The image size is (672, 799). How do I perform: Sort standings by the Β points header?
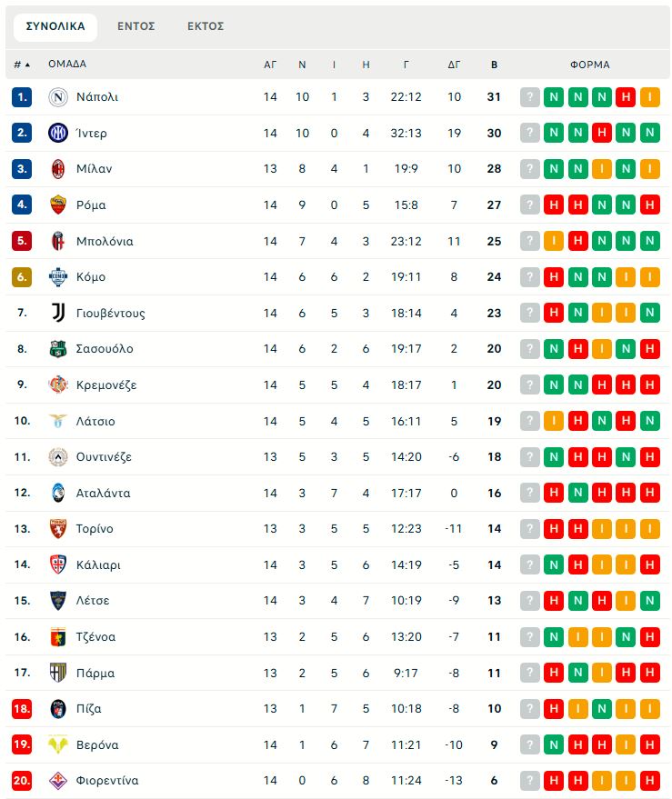(x=494, y=65)
